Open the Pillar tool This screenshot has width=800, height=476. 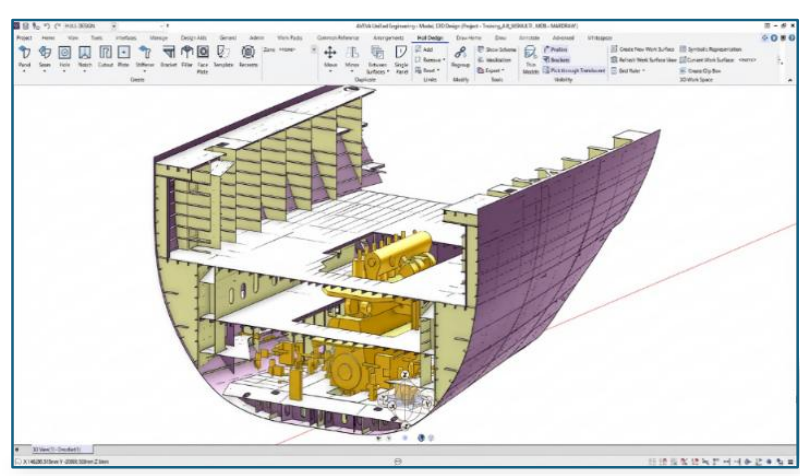pos(187,52)
